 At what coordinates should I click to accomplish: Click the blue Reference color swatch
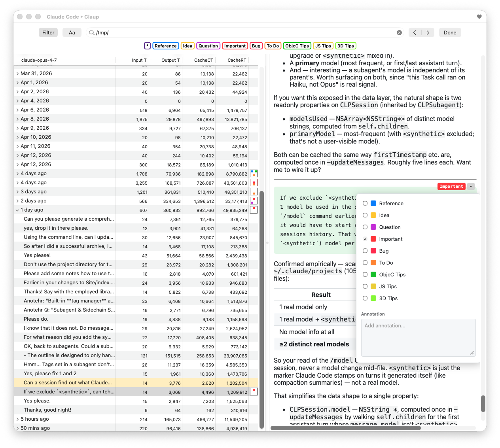pos(373,203)
